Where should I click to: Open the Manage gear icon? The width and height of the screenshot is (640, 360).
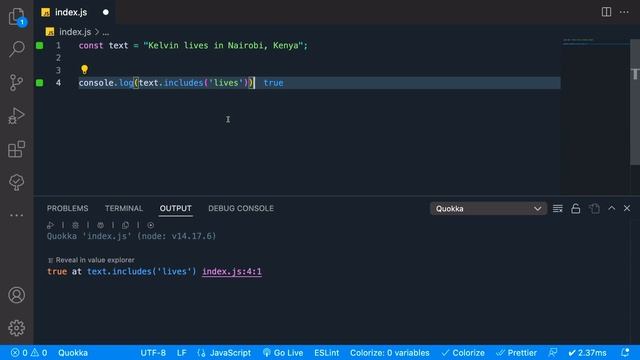click(17, 328)
